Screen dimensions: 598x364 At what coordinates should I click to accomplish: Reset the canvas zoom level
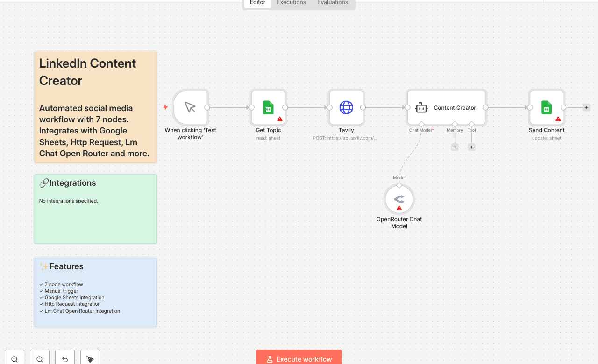(x=65, y=359)
